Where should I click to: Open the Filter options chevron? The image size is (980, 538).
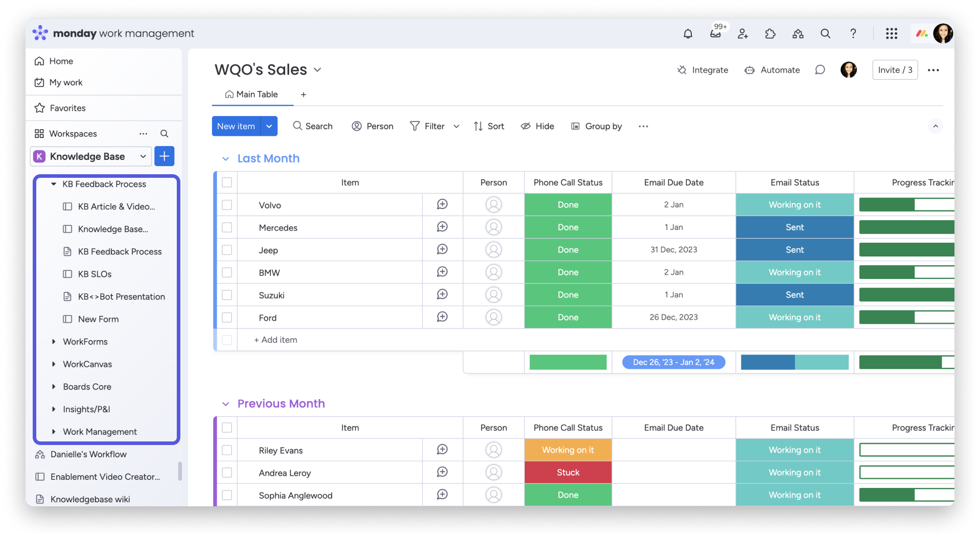456,126
